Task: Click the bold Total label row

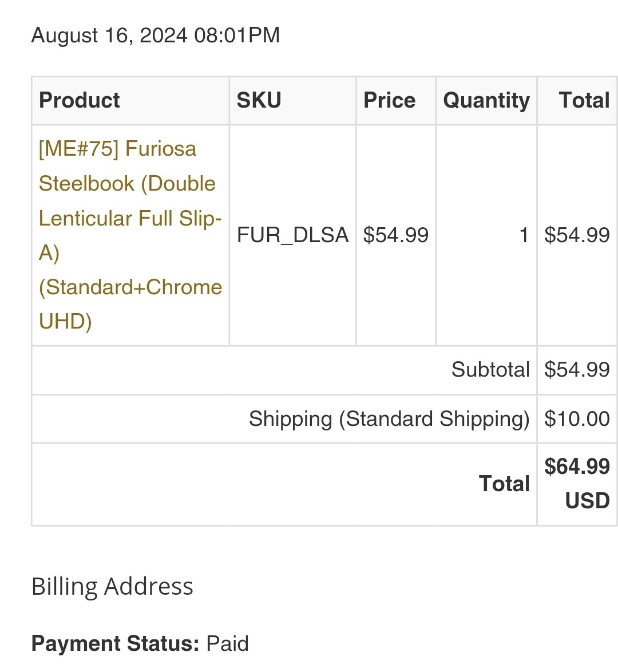Action: pyautogui.click(x=504, y=484)
